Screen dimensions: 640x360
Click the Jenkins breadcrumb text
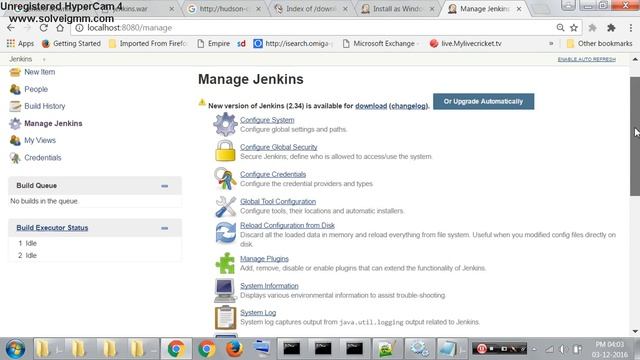pyautogui.click(x=21, y=59)
